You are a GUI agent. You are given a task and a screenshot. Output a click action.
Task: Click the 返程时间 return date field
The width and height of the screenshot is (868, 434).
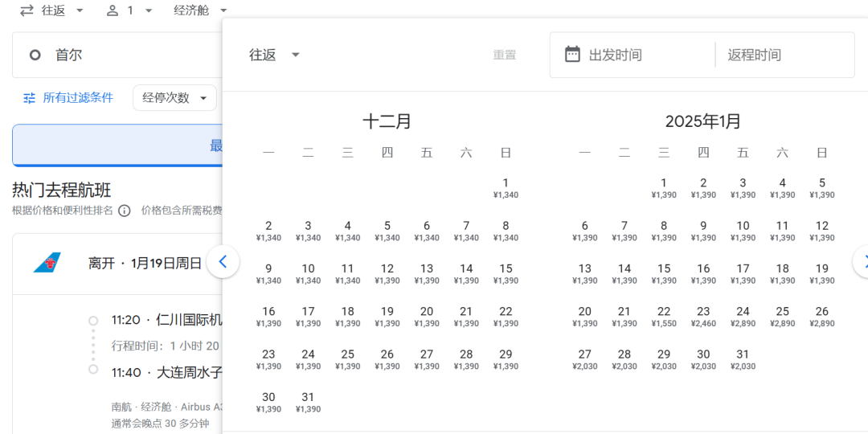coord(784,55)
